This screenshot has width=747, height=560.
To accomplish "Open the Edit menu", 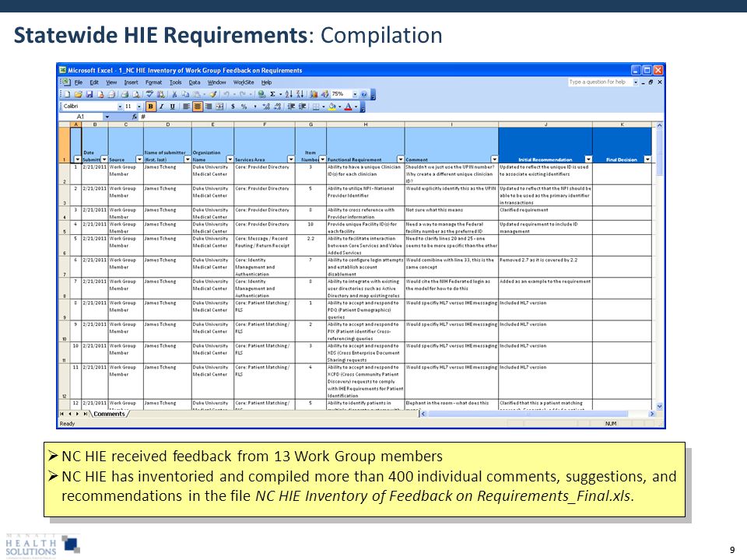I will click(x=94, y=82).
